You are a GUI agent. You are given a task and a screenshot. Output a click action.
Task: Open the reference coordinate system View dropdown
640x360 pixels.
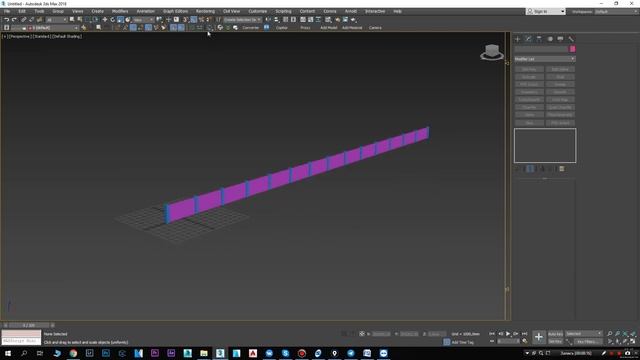click(x=143, y=20)
